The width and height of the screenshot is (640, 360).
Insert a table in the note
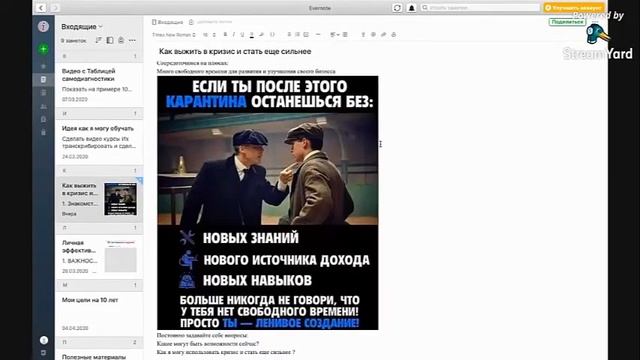click(x=345, y=35)
